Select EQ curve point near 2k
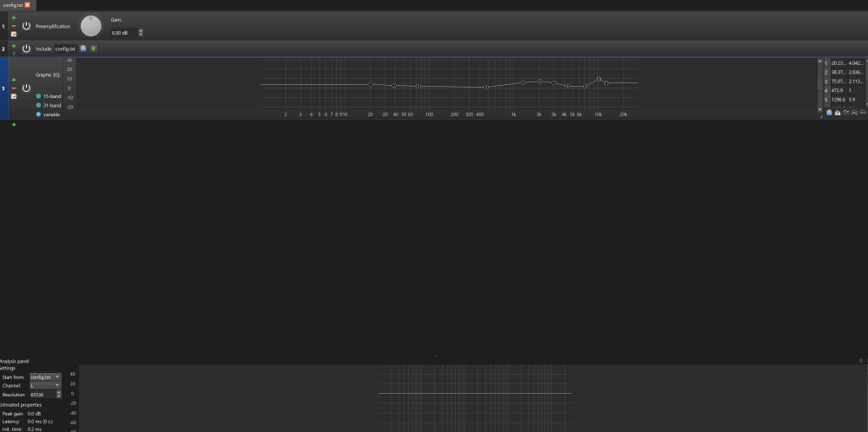Screen dimensions: 868x432 click(x=540, y=81)
